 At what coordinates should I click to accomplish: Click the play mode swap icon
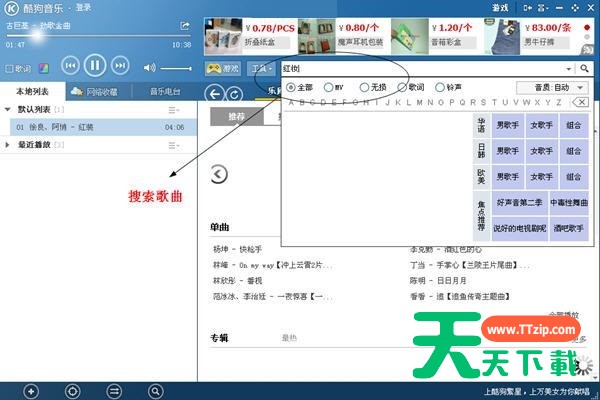(x=114, y=392)
